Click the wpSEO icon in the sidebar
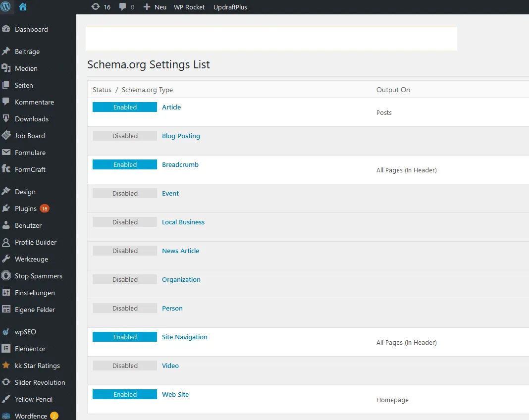This screenshot has height=420, width=529. point(6,332)
